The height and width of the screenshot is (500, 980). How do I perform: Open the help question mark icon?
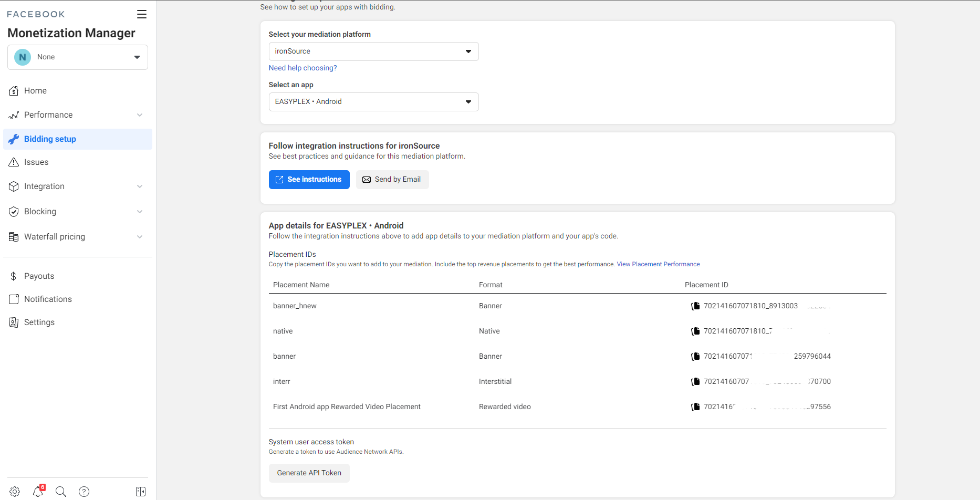click(x=84, y=492)
